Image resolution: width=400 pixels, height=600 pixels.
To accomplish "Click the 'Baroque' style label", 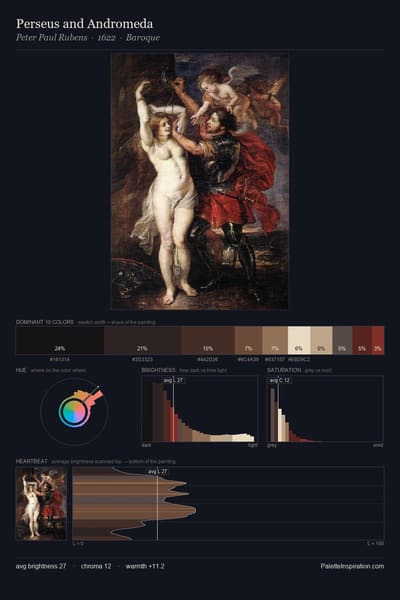I will coord(143,38).
